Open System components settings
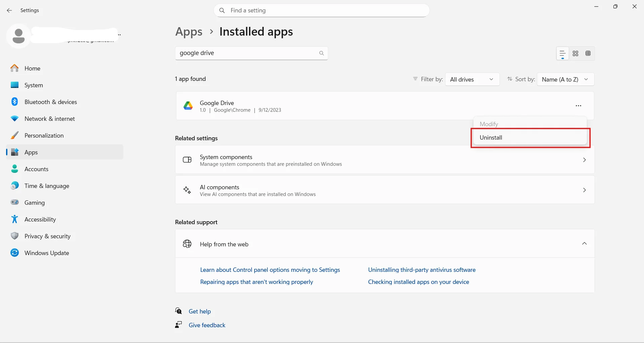644x343 pixels. click(385, 160)
